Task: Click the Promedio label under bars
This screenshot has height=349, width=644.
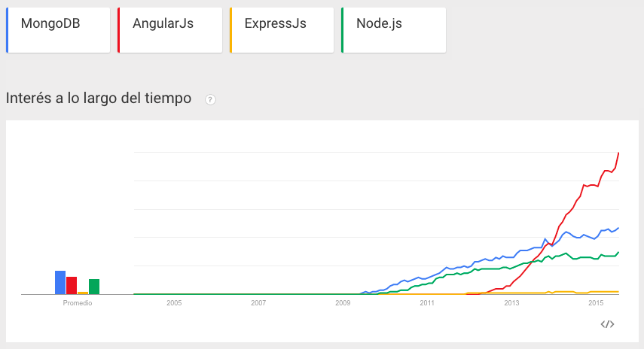Action: tap(78, 303)
